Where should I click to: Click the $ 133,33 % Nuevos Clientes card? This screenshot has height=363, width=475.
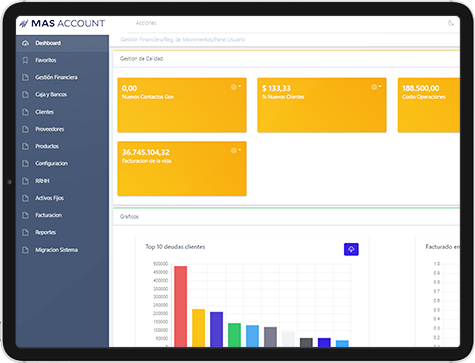pyautogui.click(x=322, y=105)
